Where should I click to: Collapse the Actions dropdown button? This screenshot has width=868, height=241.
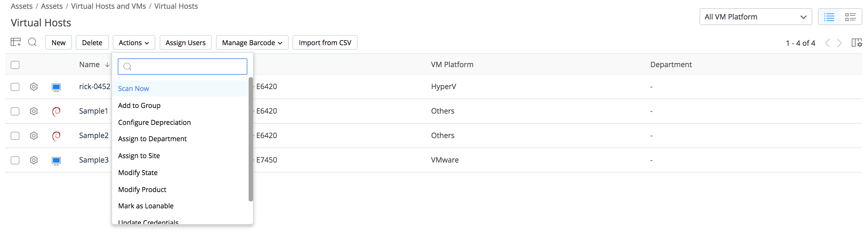pyautogui.click(x=133, y=43)
